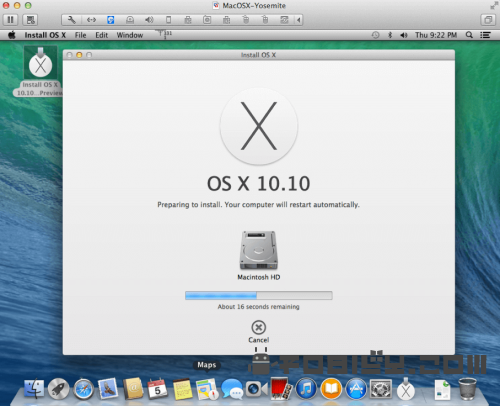This screenshot has height=406, width=500.
Task: Open the Apple menu
Action: tap(12, 35)
